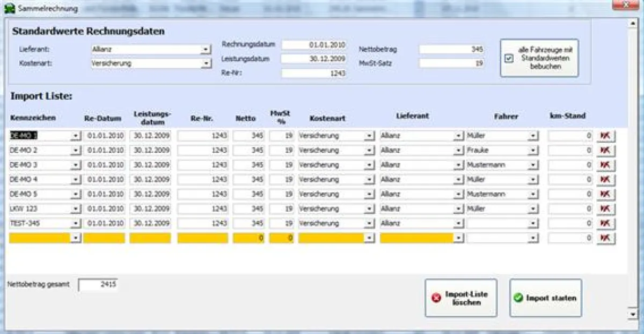Open the Lieferant dropdown in Standardwerte

click(x=206, y=49)
